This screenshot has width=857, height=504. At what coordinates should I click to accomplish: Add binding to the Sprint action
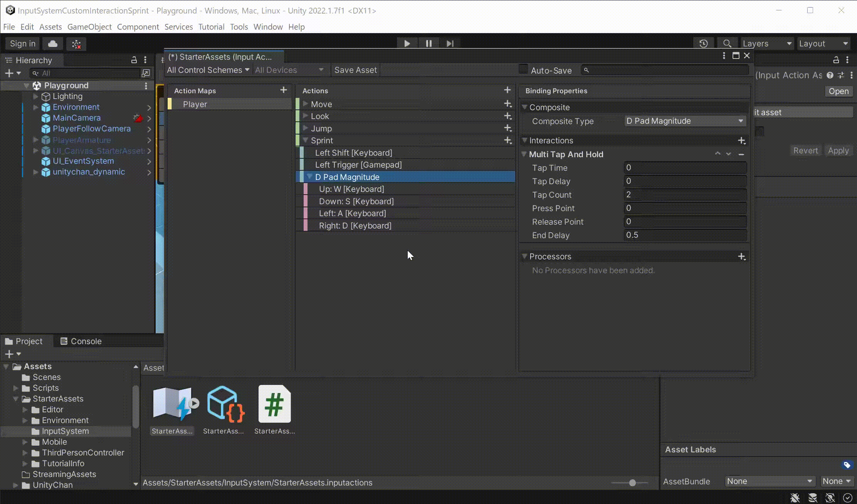coord(508,140)
